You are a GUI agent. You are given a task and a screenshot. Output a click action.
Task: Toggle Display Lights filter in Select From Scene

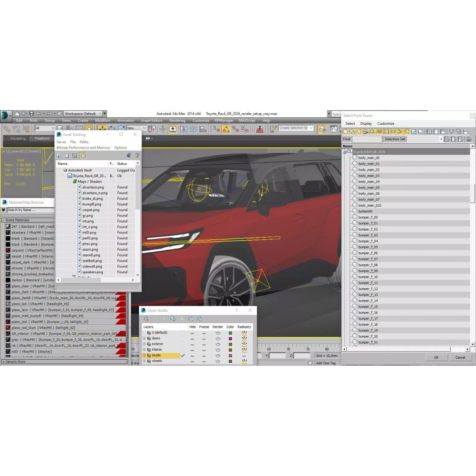pos(359,131)
